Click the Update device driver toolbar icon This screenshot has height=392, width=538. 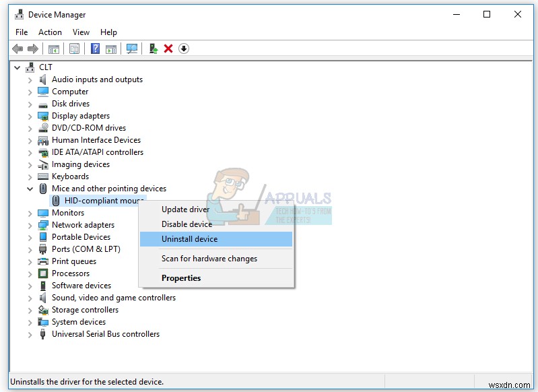154,48
